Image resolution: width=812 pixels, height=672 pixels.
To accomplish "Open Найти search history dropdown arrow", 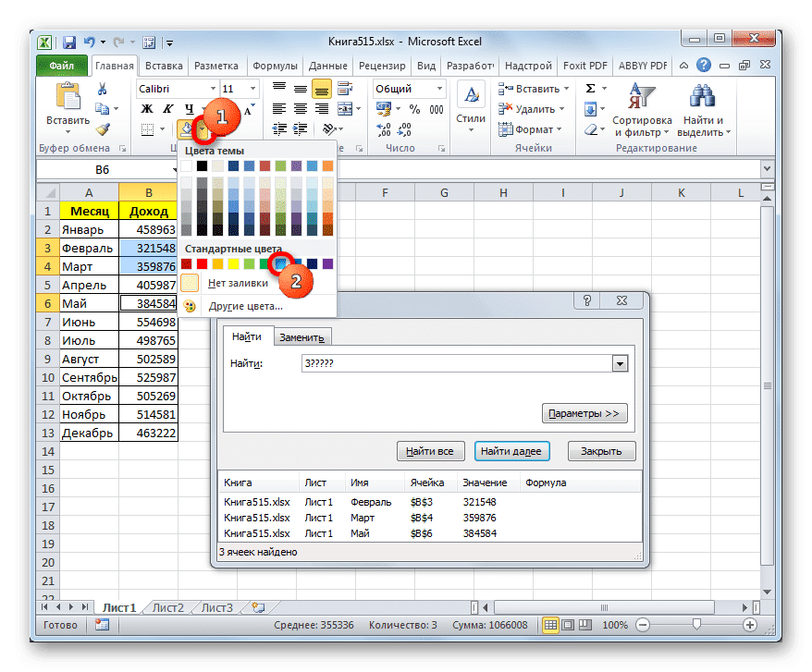I will [620, 363].
